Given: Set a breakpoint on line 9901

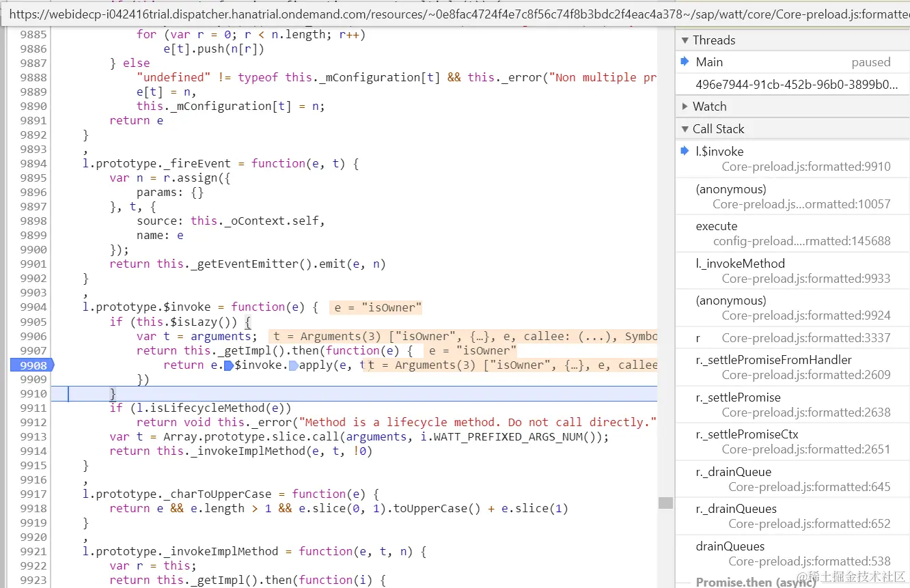Looking at the screenshot, I should pos(33,264).
